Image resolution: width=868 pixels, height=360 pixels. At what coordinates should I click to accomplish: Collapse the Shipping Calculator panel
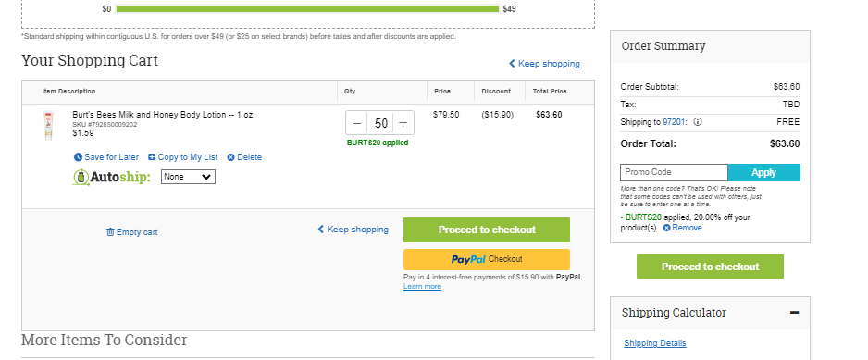coord(794,313)
